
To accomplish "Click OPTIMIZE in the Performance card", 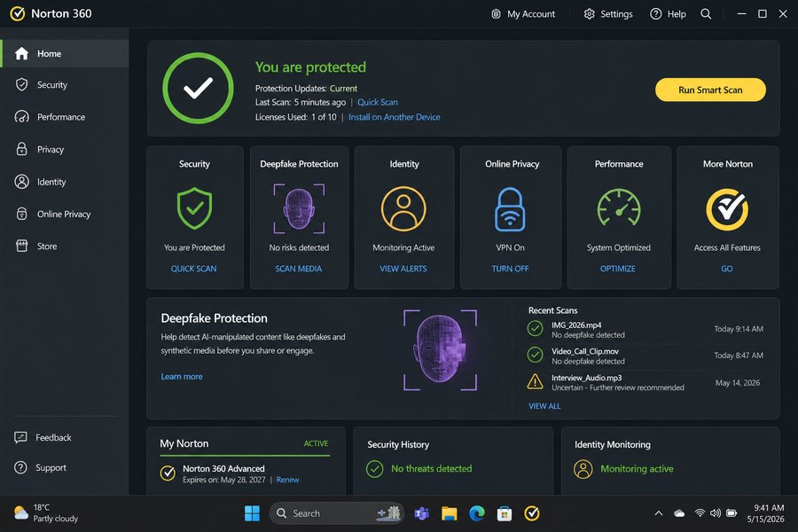I will point(618,269).
